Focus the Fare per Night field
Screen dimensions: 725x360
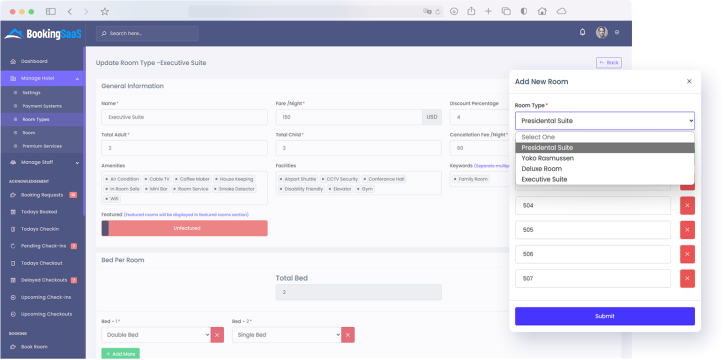349,117
